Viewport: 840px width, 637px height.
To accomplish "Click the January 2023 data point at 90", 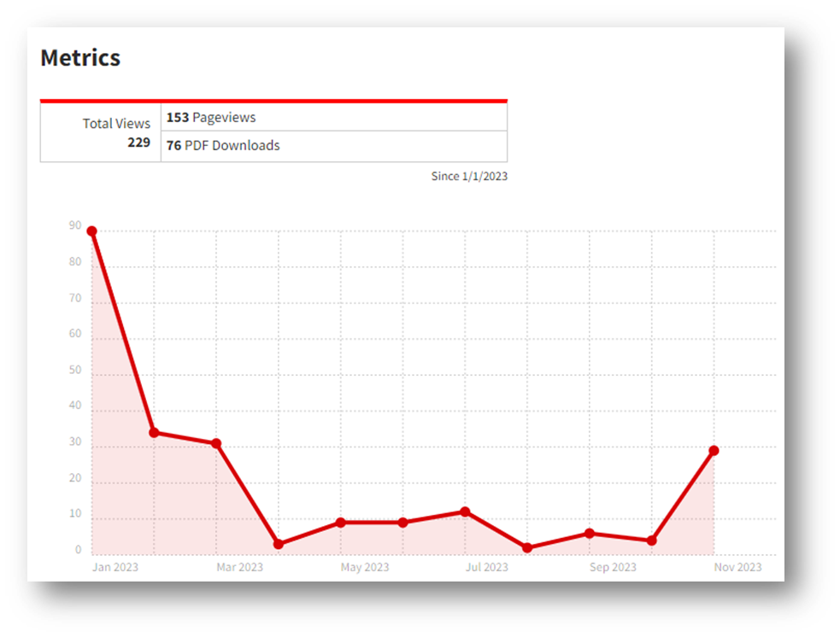I will point(91,231).
